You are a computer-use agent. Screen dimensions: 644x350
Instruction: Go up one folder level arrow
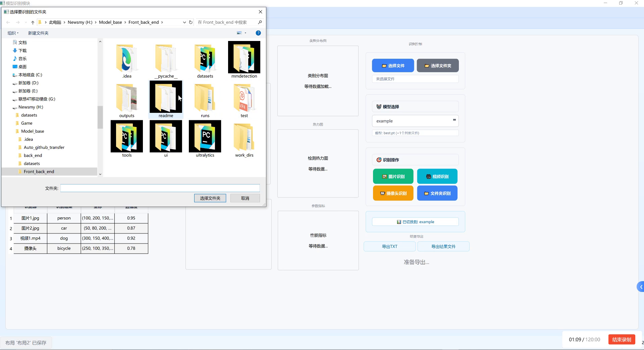[x=33, y=22]
